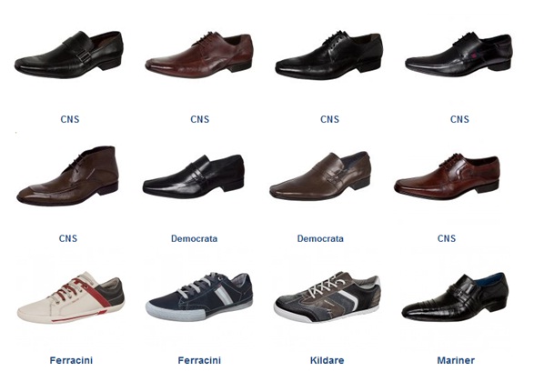
Task: Open the Mariner brand link
Action: click(456, 360)
